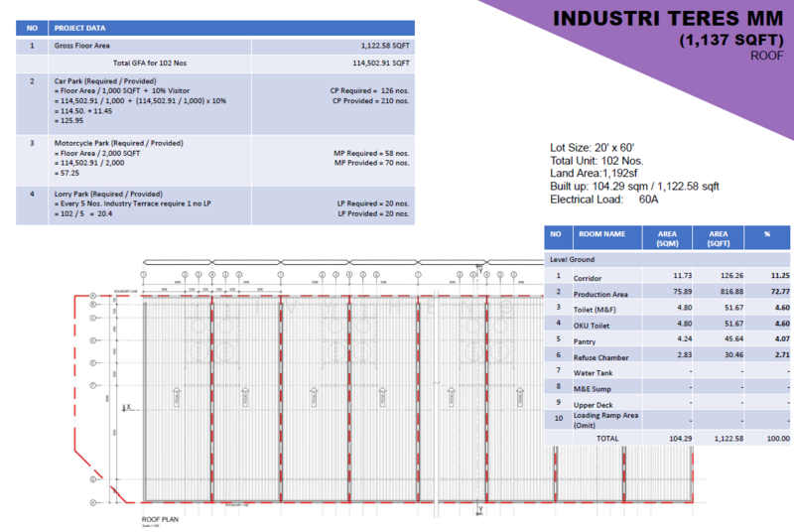Image resolution: width=794 pixels, height=532 pixels.
Task: Click the ROOF subtitle under the title
Action: pyautogui.click(x=767, y=57)
